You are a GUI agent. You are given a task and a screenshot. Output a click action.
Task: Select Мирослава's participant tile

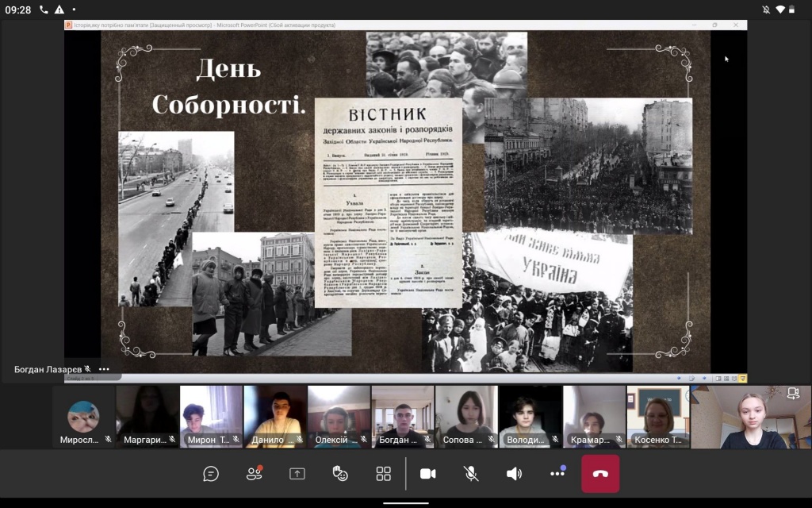[x=83, y=417]
